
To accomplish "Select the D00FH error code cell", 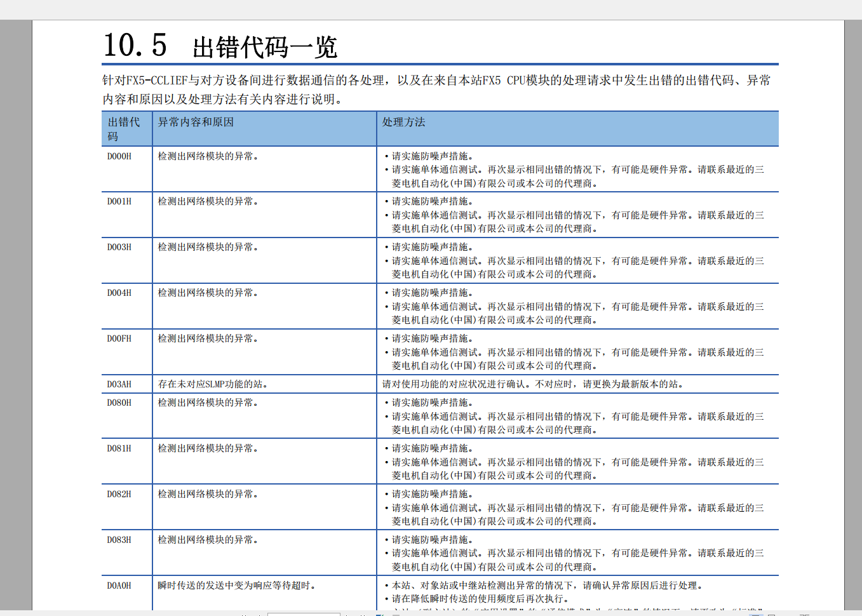I will pos(119,338).
